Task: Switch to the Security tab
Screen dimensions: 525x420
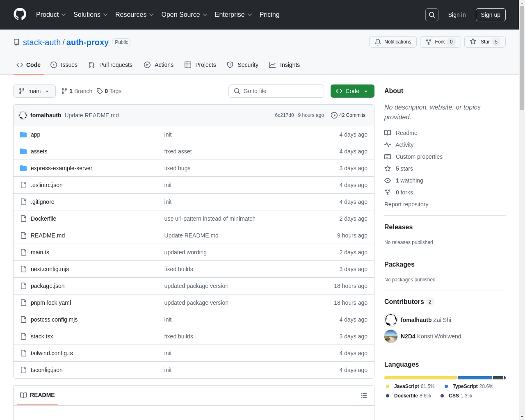Action: coord(243,65)
